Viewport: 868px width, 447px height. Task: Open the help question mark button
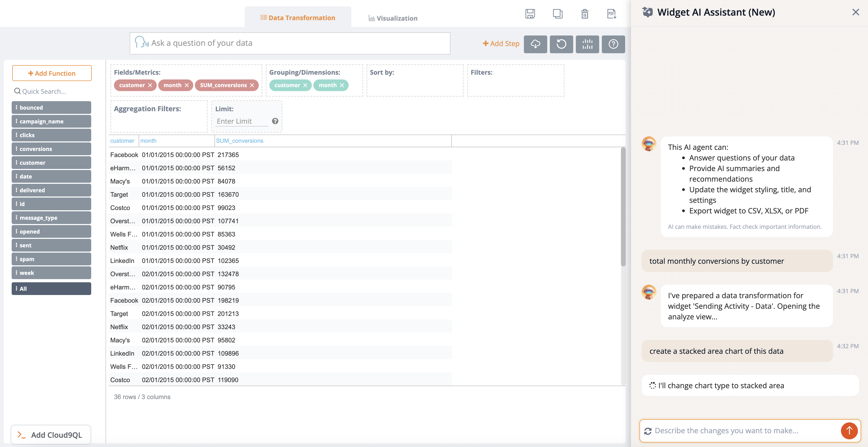[613, 44]
